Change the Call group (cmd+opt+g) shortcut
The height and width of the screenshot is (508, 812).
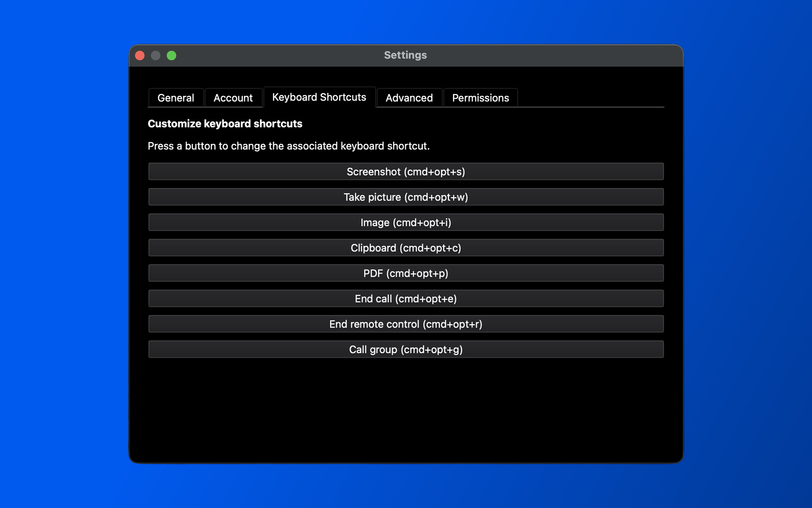point(406,349)
